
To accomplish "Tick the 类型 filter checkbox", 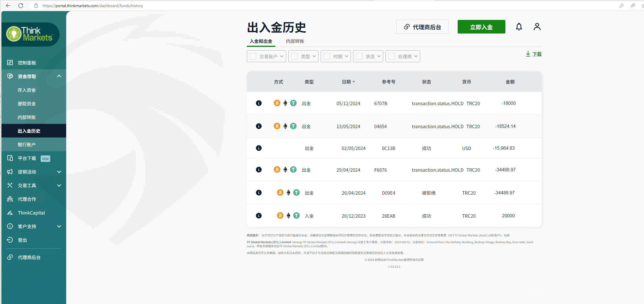I will pos(294,56).
